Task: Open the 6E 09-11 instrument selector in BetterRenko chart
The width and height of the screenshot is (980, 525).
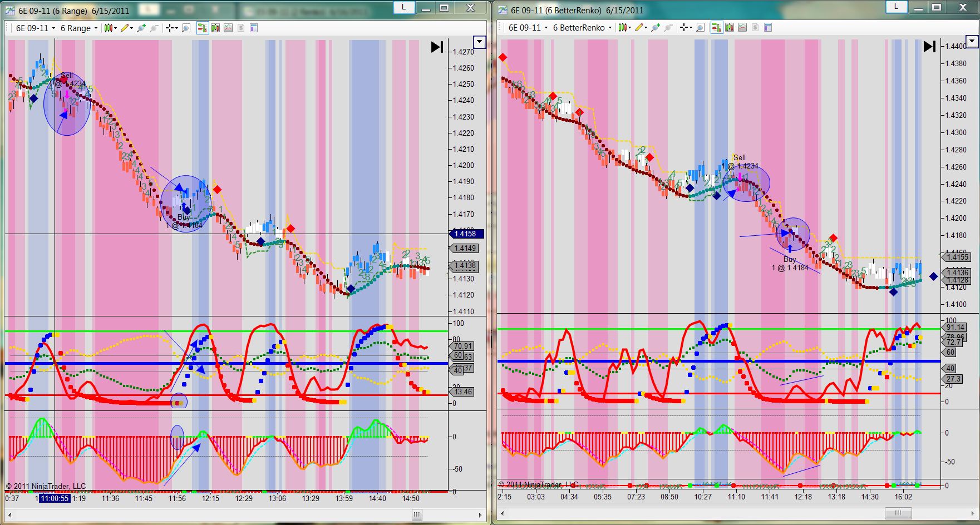Action: click(x=528, y=28)
